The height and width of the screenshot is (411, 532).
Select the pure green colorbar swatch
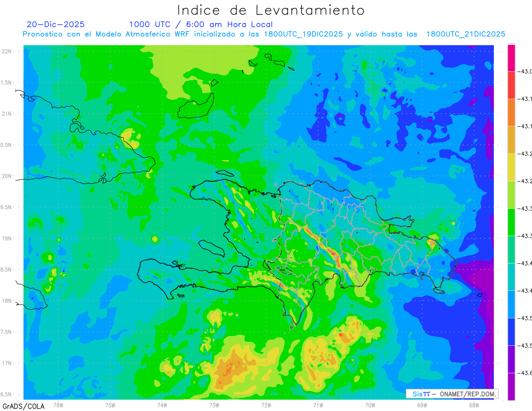tap(511, 222)
